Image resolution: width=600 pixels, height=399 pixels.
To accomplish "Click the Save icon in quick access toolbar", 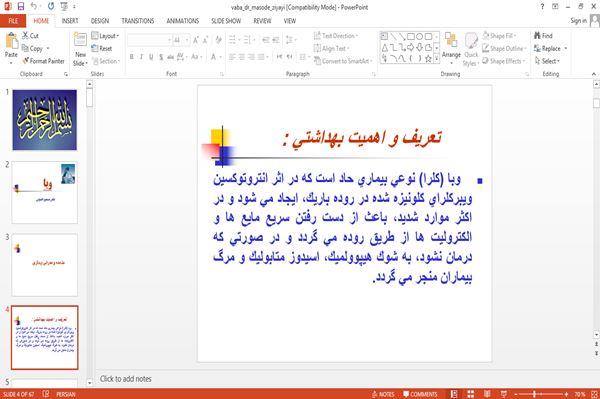I will (20, 6).
